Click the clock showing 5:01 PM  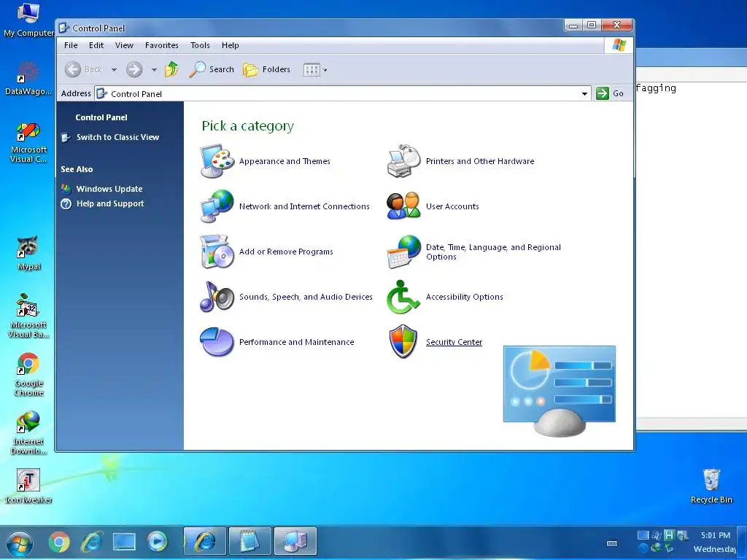click(716, 535)
